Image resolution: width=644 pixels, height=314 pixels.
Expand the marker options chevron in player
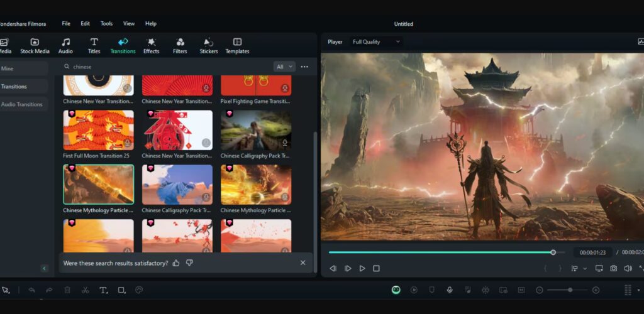point(585,269)
